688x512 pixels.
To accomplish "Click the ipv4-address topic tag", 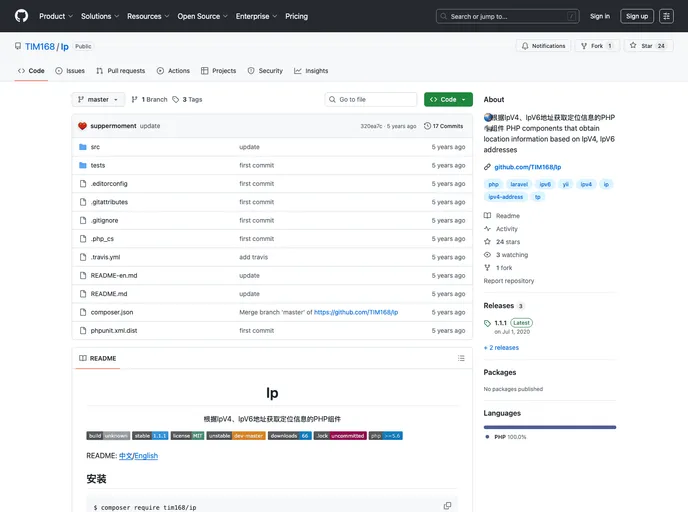I will pyautogui.click(x=505, y=197).
